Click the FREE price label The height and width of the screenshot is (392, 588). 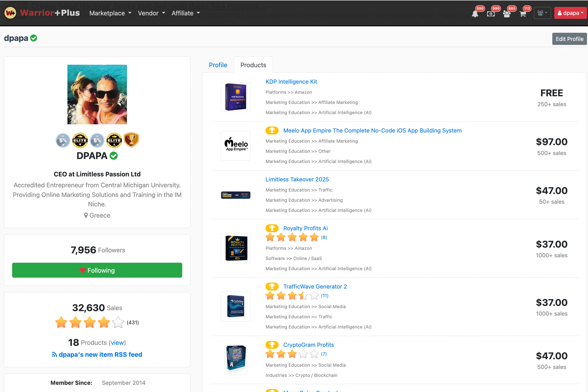pos(552,93)
